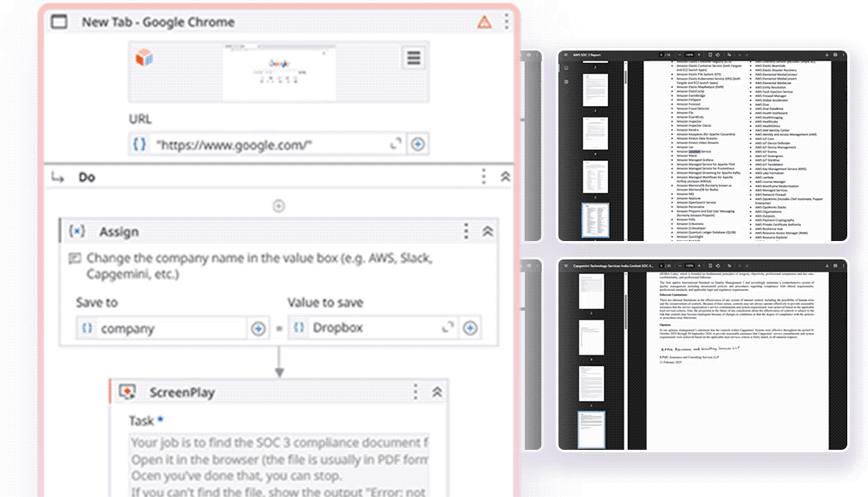
Task: Collapse the ScreenPlay activity
Action: [436, 392]
